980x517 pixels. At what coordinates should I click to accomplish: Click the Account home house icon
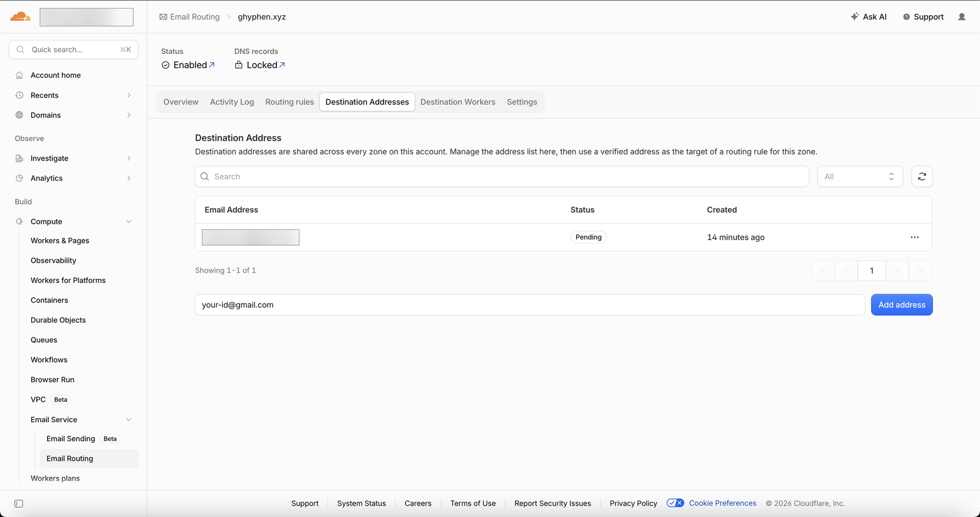[x=19, y=75]
